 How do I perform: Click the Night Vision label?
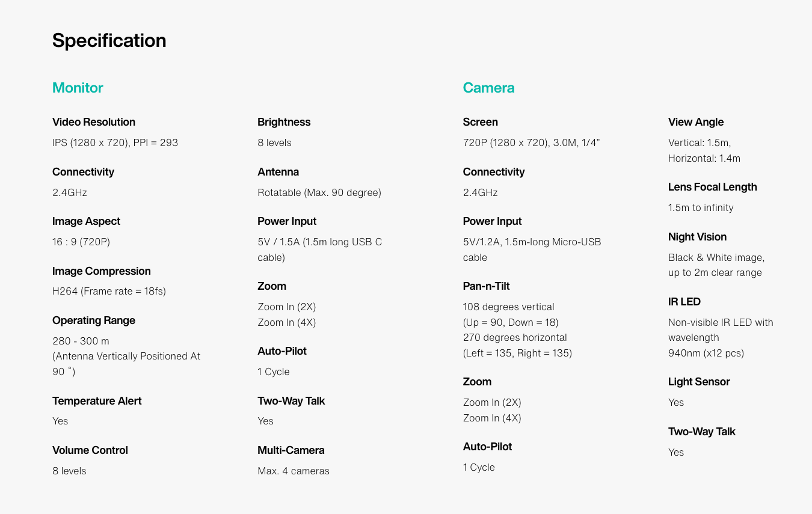point(697,237)
